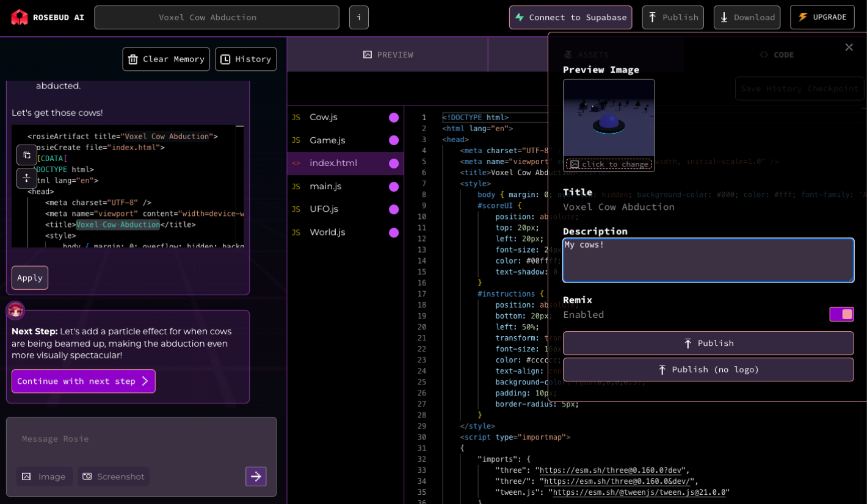Send the message to Rosie
Viewport: 867px width, 504px height.
coord(256,477)
